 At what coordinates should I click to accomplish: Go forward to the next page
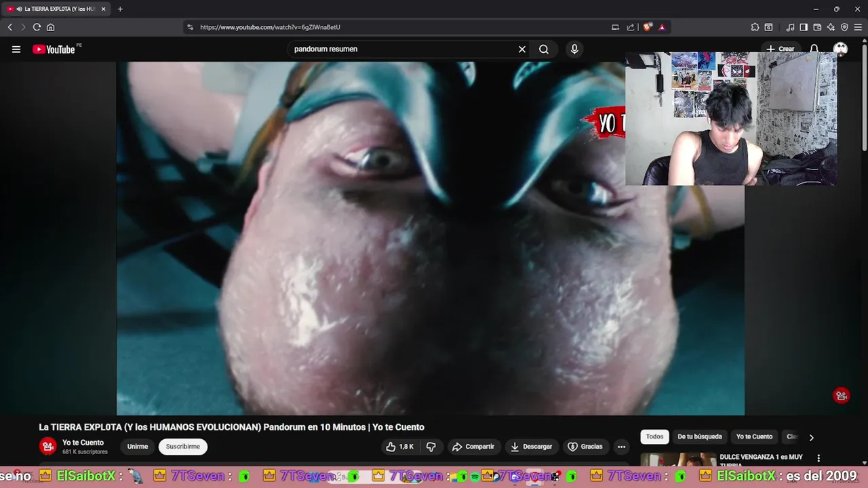(x=22, y=27)
